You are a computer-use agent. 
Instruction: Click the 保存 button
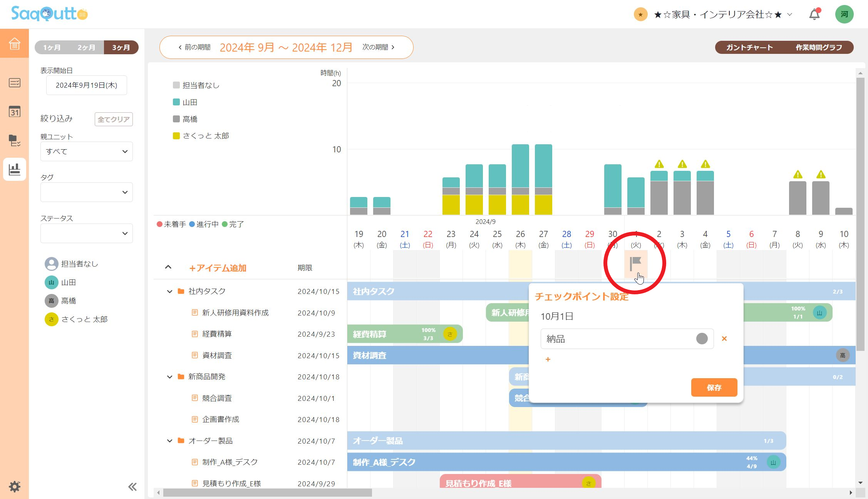click(714, 387)
